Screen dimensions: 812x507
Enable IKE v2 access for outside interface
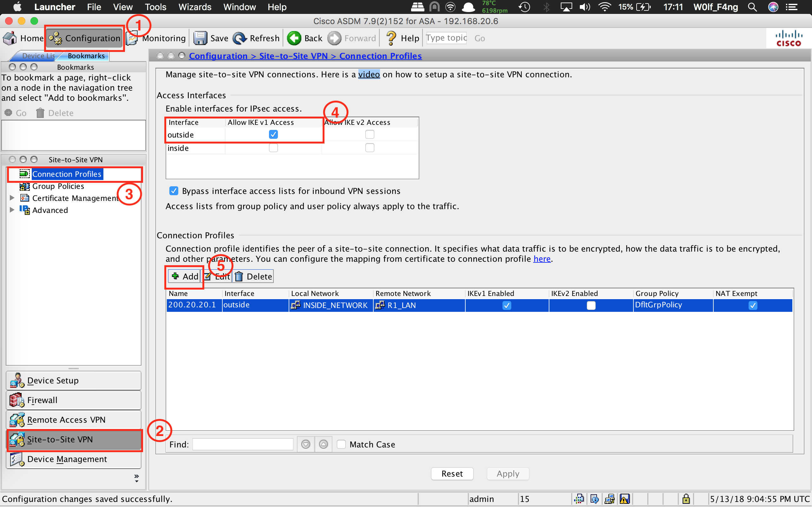tap(370, 134)
